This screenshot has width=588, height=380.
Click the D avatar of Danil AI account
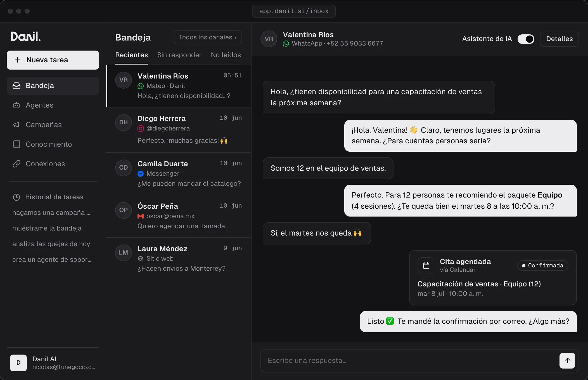point(18,363)
